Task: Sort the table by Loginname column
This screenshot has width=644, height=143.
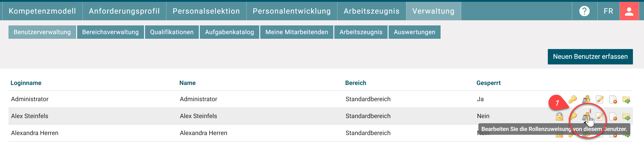Action: 26,83
